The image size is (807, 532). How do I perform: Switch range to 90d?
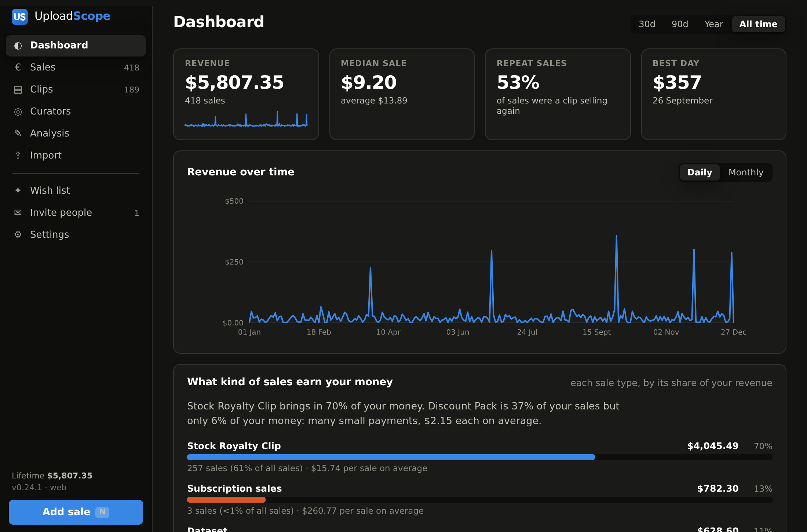(680, 24)
